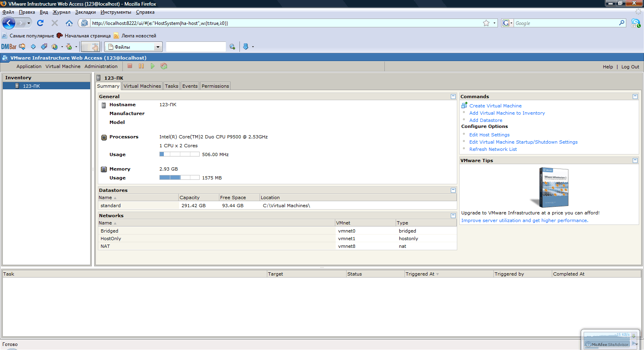
Task: Click the Log Out link
Action: click(x=630, y=67)
